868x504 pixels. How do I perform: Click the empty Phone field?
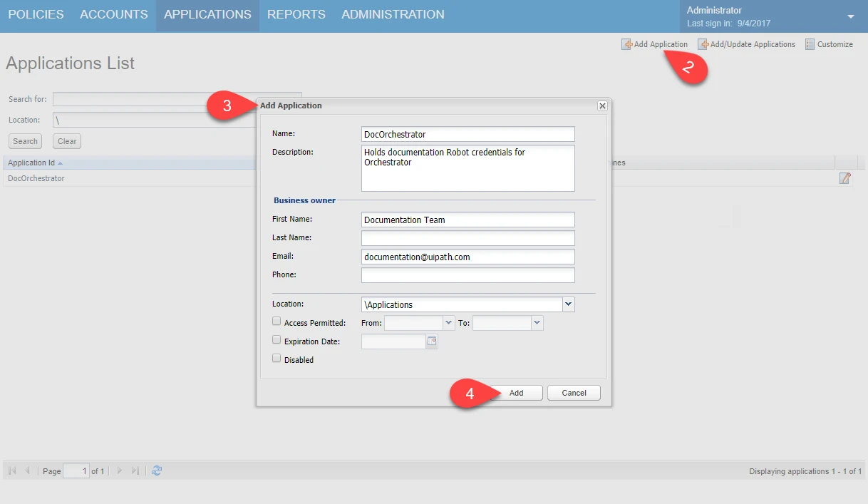point(467,275)
